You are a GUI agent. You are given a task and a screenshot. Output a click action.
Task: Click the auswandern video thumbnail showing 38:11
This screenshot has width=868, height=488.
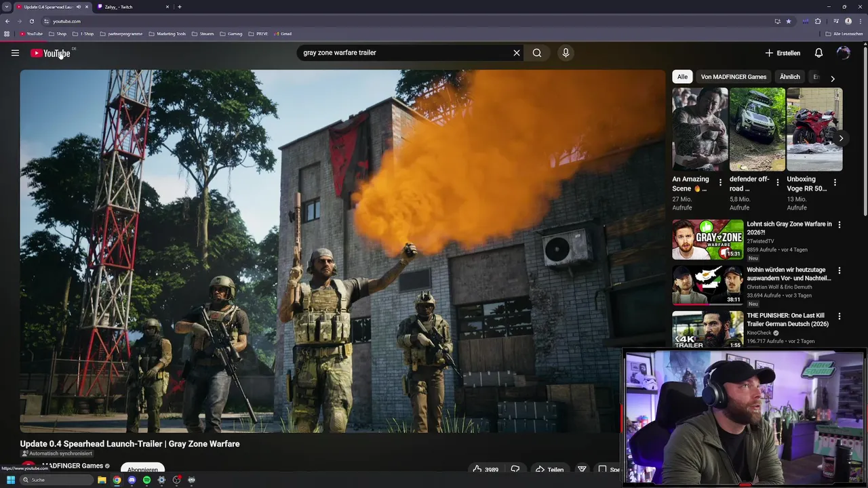point(708,285)
